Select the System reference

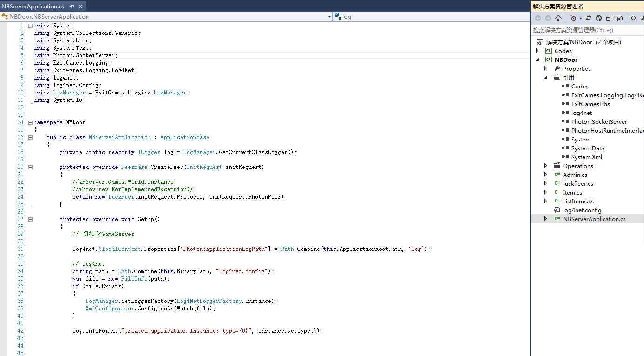(x=581, y=139)
